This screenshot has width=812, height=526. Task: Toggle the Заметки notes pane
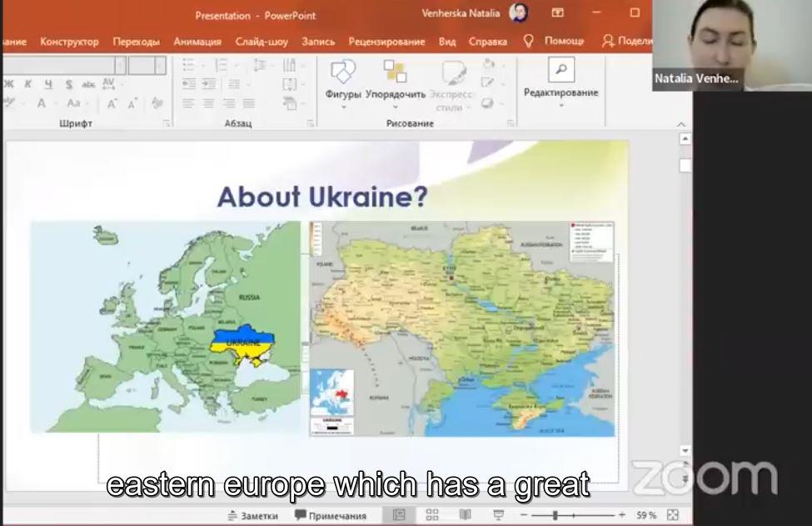[253, 516]
